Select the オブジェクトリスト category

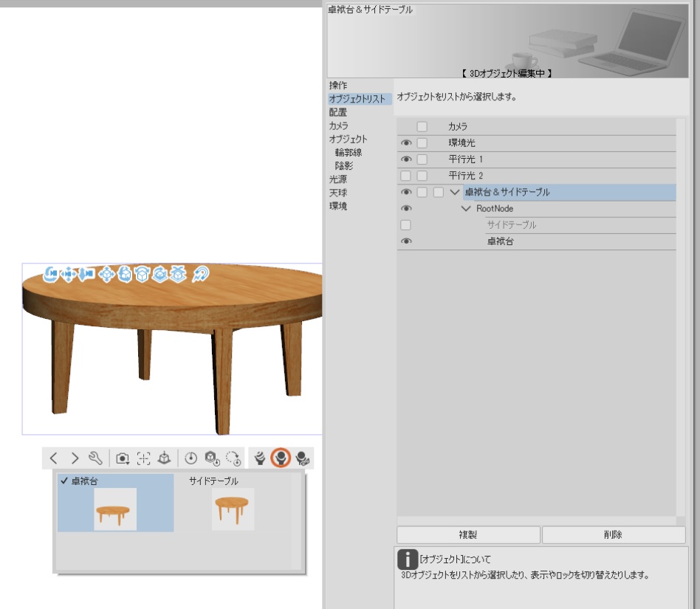coord(360,99)
